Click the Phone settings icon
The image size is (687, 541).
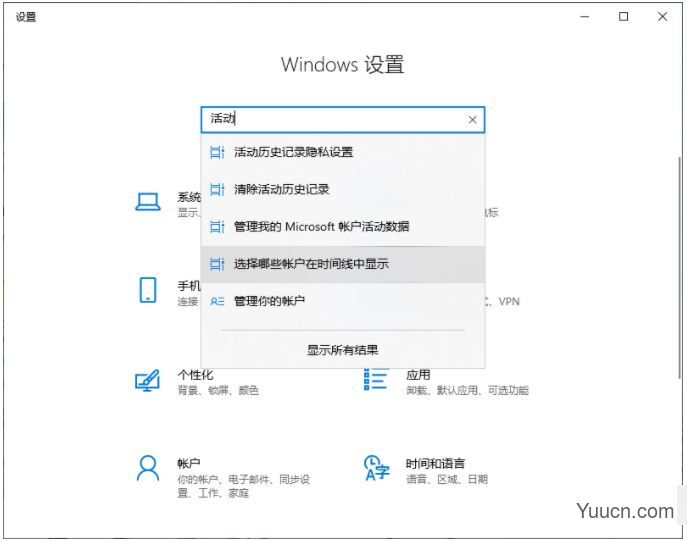pos(148,290)
